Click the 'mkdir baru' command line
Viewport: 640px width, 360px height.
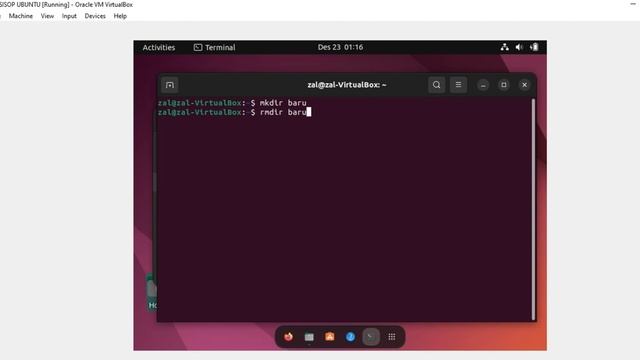pyautogui.click(x=232, y=103)
